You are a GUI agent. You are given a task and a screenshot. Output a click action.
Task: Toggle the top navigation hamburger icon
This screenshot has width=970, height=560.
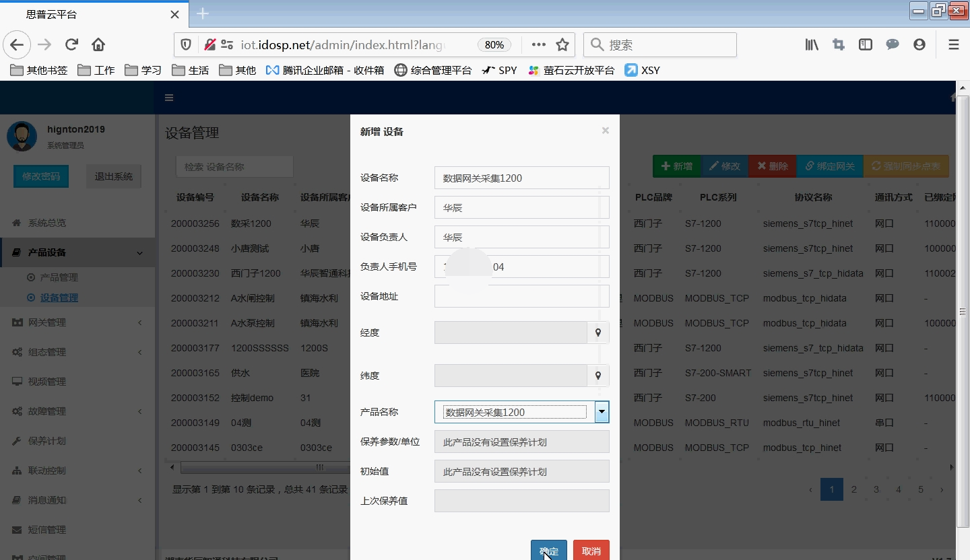point(168,97)
